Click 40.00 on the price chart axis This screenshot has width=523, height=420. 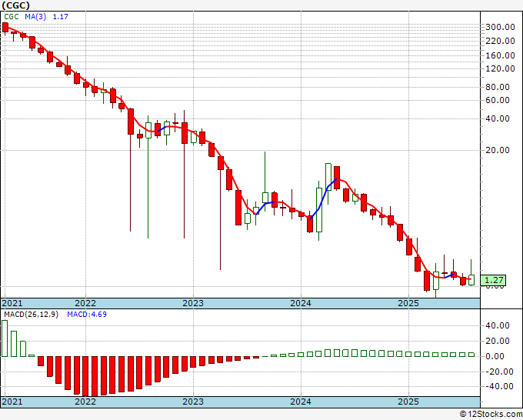click(x=498, y=118)
